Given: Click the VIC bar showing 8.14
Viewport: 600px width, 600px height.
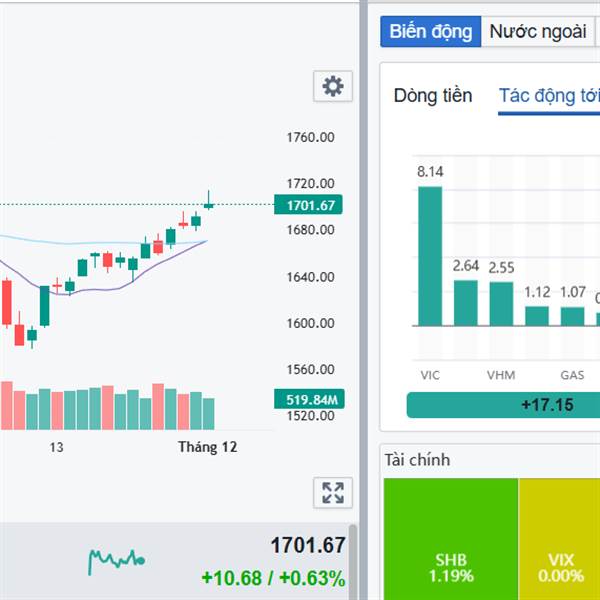Looking at the screenshot, I should (x=430, y=256).
